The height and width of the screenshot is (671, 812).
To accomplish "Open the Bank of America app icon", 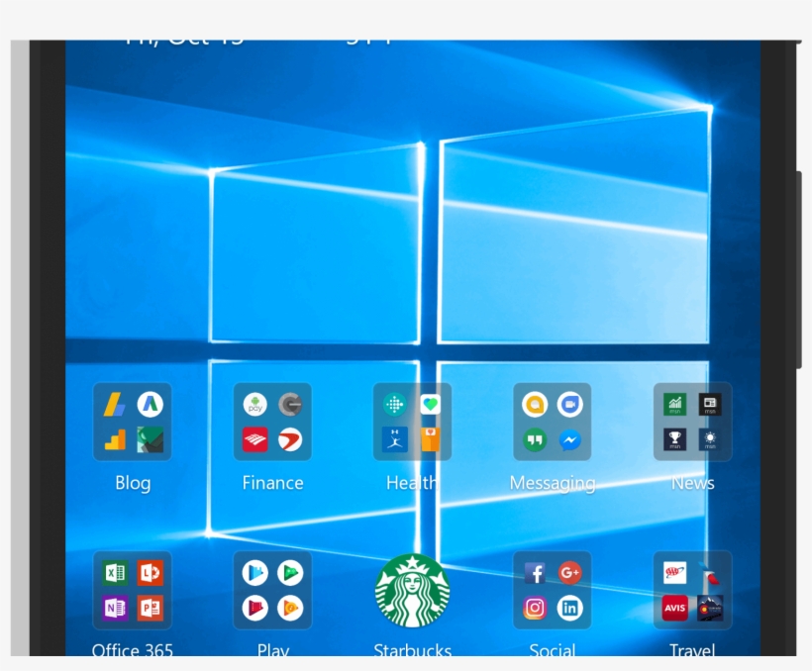I will [x=254, y=439].
